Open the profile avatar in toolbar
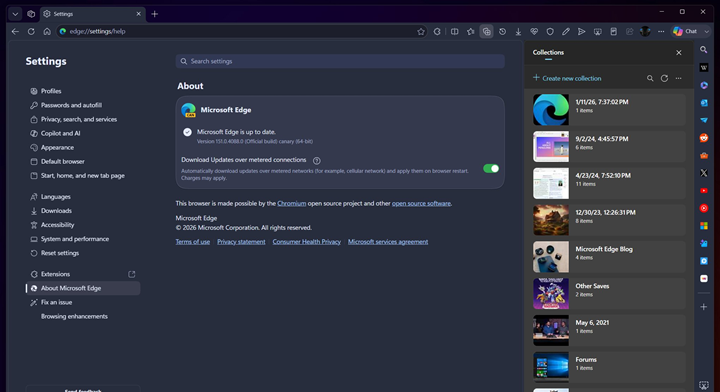 click(645, 31)
